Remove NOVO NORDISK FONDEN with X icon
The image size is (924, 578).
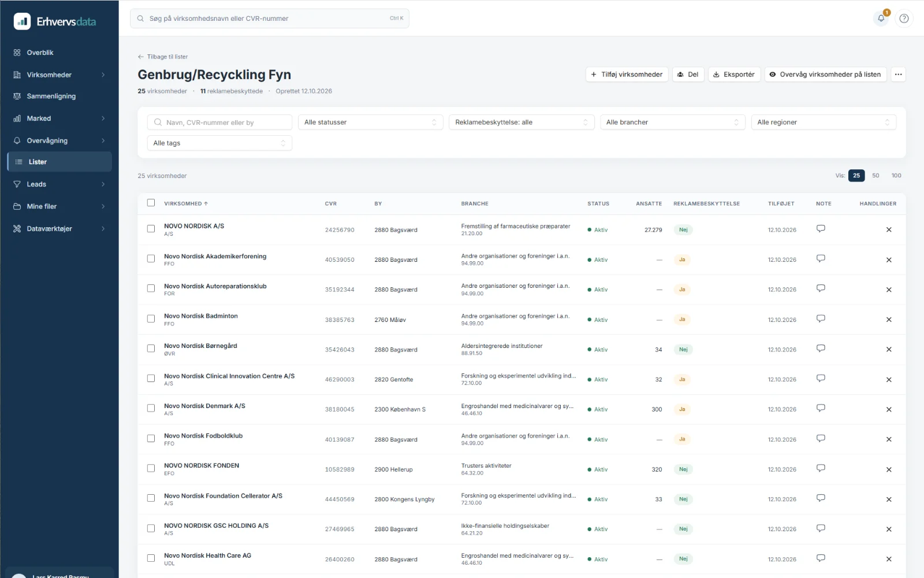pos(889,469)
